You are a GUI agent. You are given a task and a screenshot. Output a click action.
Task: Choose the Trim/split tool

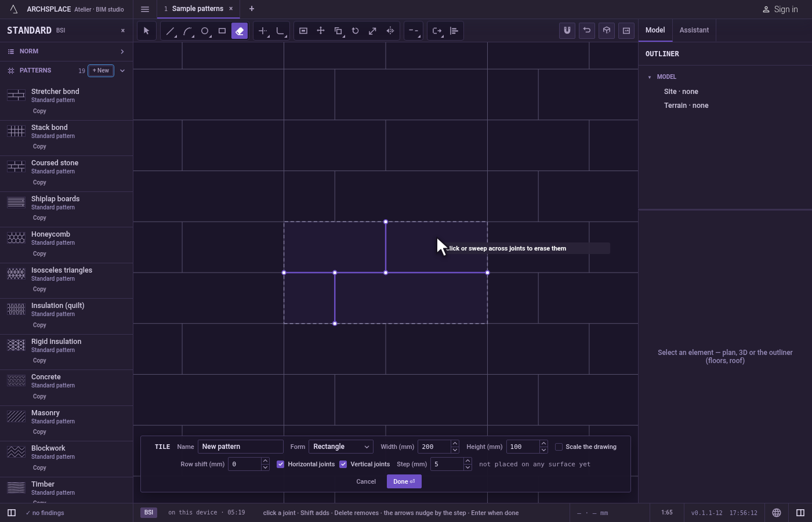click(x=263, y=31)
